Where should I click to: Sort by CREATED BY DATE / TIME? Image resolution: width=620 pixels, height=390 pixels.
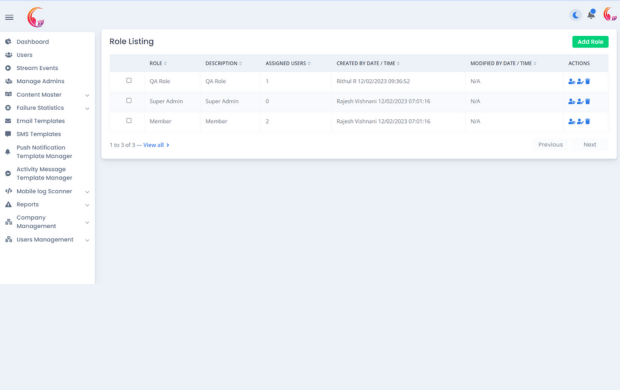(368, 63)
